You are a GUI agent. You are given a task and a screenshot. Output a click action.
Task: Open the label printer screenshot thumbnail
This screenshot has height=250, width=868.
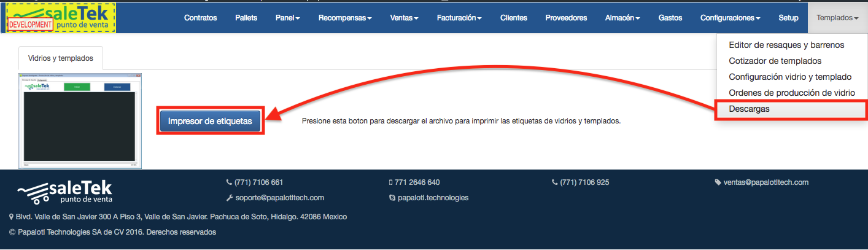[80, 122]
